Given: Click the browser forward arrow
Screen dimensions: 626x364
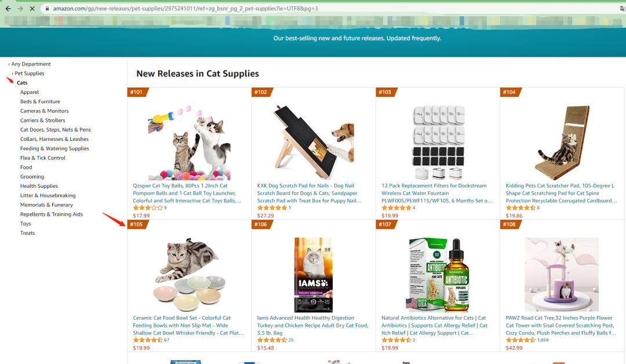Looking at the screenshot, I should [20, 8].
